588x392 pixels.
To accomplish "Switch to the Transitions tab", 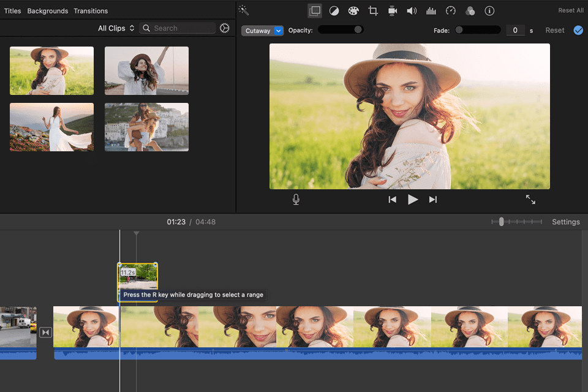I will point(91,11).
